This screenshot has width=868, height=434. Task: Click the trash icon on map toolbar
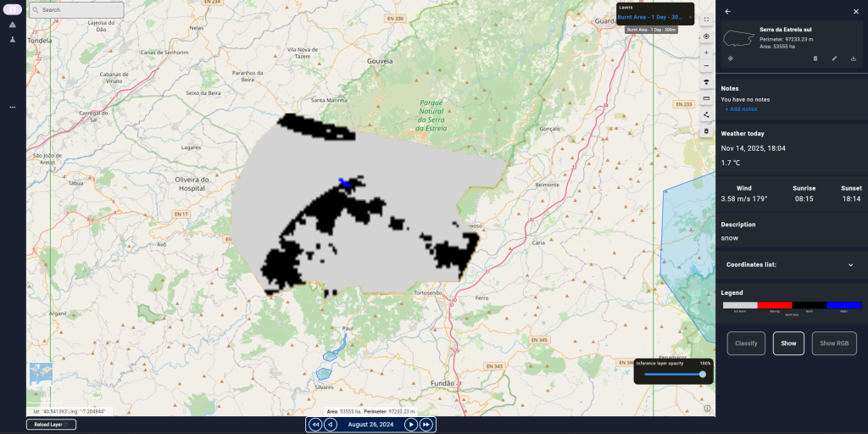(x=706, y=131)
